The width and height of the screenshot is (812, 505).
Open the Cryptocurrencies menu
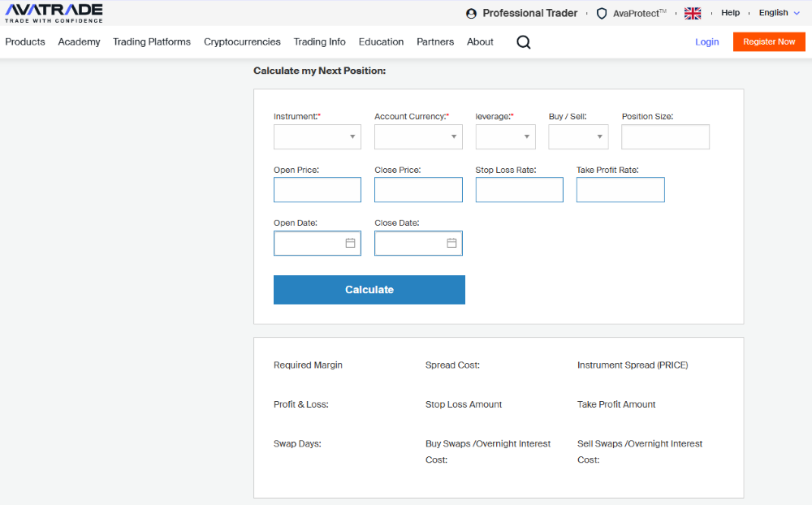pyautogui.click(x=242, y=42)
